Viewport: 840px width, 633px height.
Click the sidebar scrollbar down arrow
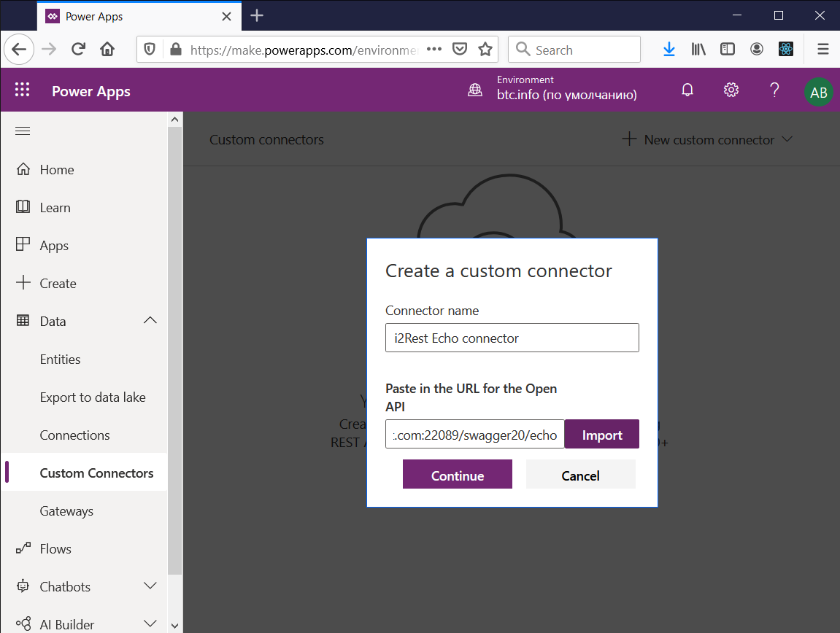pyautogui.click(x=174, y=625)
